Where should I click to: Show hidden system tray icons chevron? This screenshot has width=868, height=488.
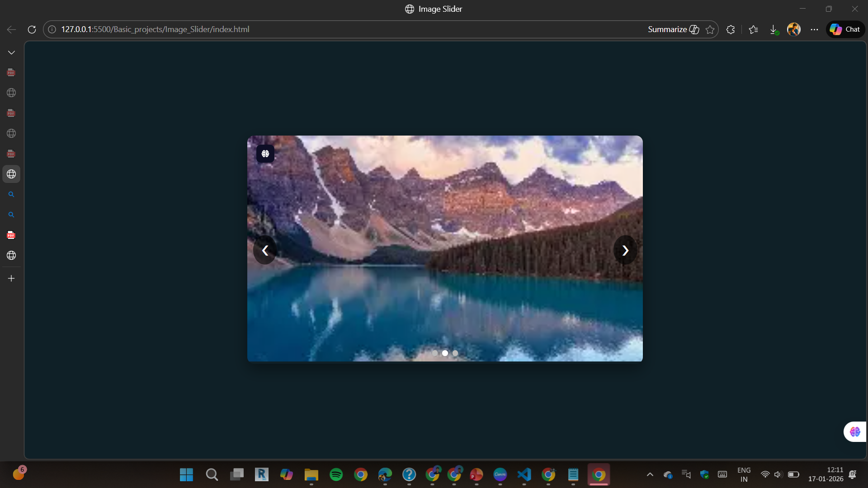[650, 474]
